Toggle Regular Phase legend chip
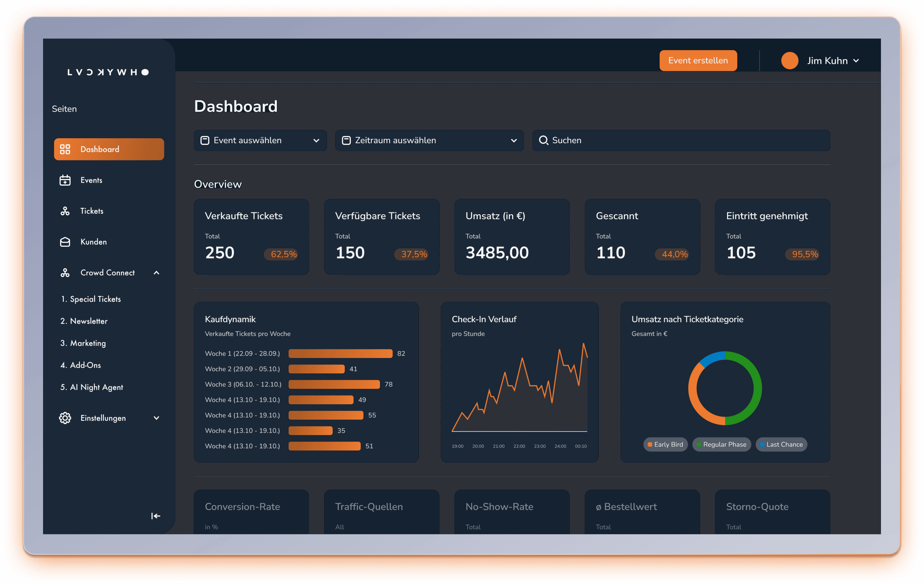Screen dimensions: 924x585 pos(722,444)
